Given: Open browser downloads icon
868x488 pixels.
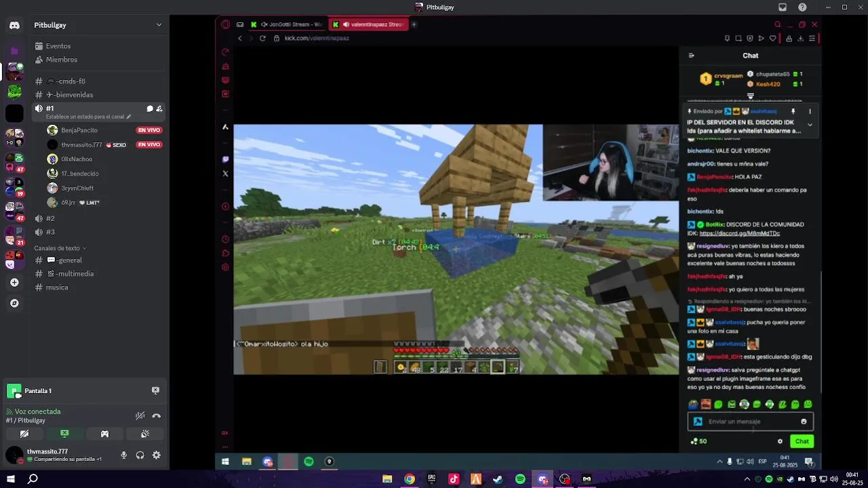Looking at the screenshot, I should [x=800, y=38].
